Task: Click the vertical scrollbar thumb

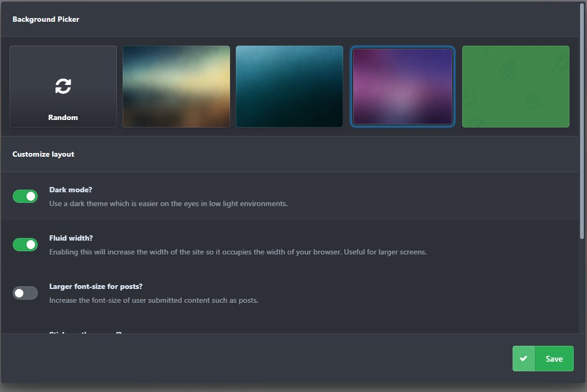Action: [582, 122]
